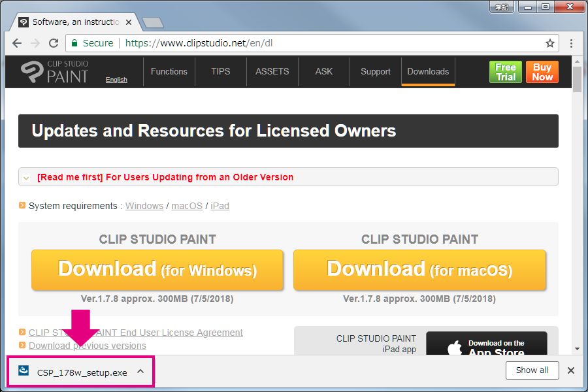Open the Chrome three-dot menu

pos(571,43)
